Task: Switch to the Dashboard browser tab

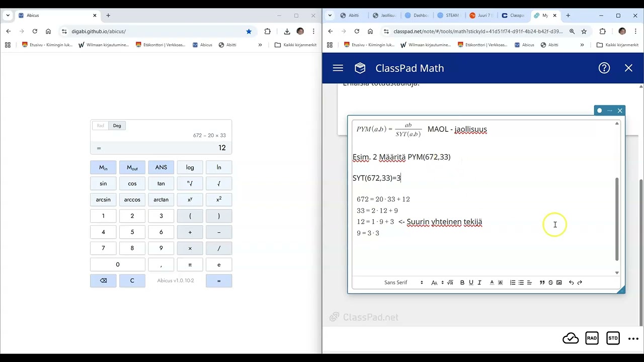Action: pyautogui.click(x=416, y=16)
